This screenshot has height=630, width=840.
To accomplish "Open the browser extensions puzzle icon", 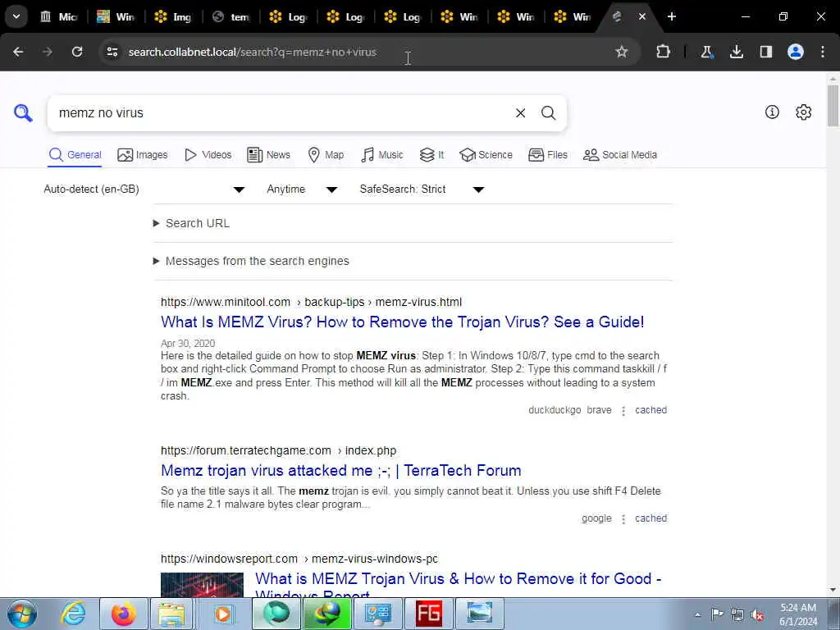I will coord(663,52).
